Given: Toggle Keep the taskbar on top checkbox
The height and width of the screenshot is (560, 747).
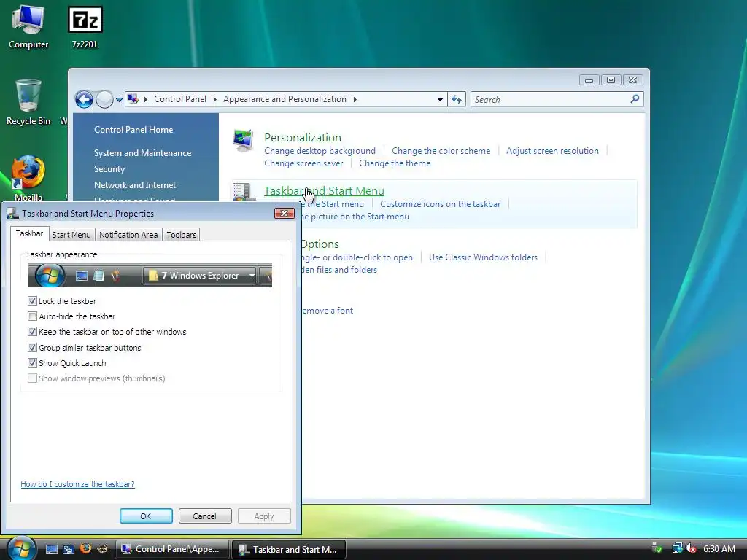Looking at the screenshot, I should pyautogui.click(x=32, y=332).
